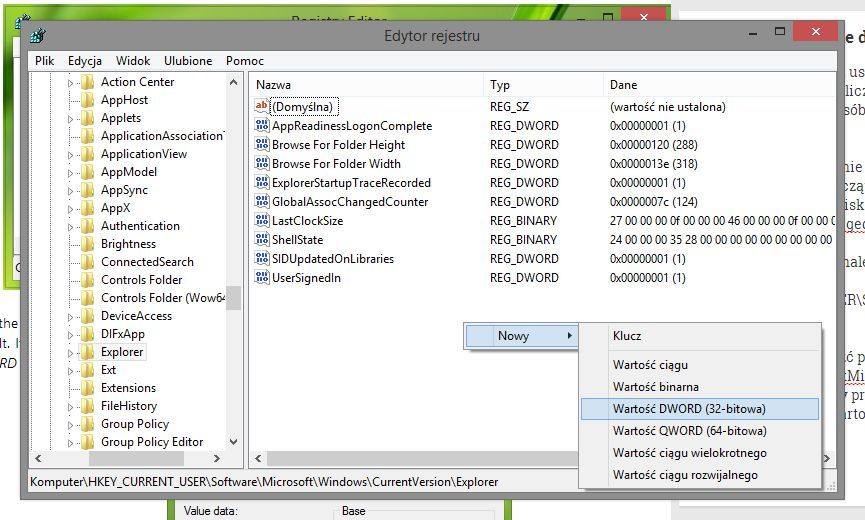Click the AppModel folder icon

(x=87, y=172)
